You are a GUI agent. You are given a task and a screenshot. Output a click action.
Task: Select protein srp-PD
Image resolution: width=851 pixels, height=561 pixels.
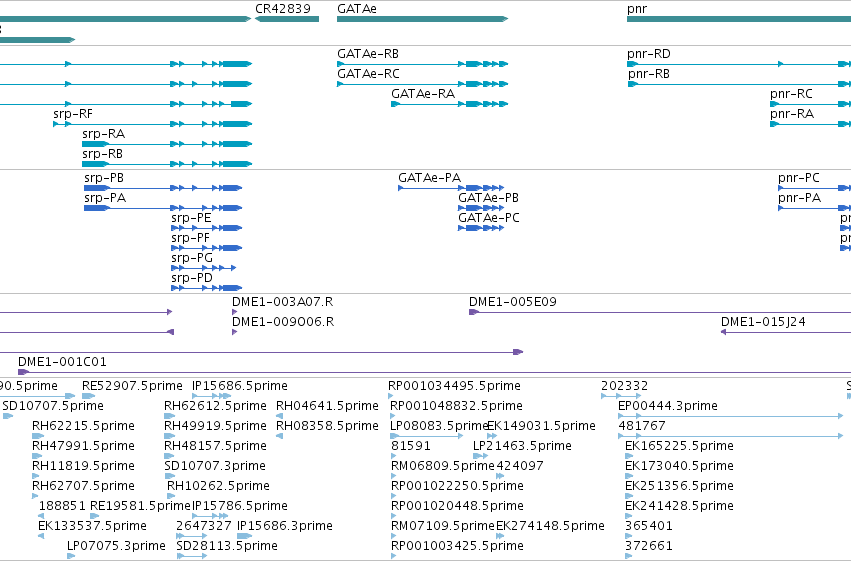[x=206, y=288]
